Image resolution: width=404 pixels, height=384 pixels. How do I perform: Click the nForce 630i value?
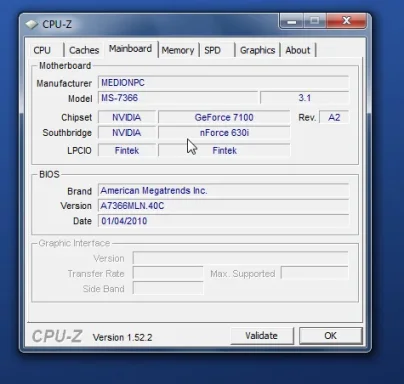224,133
